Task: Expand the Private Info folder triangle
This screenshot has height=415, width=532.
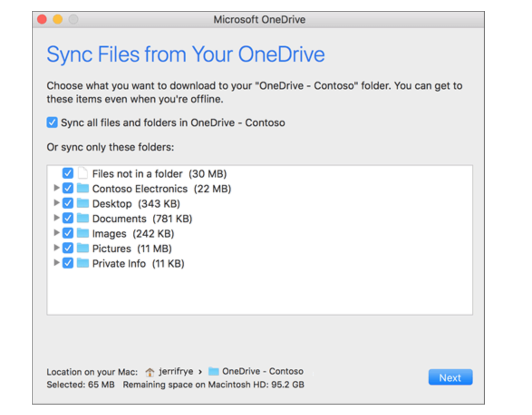Action: pos(57,263)
